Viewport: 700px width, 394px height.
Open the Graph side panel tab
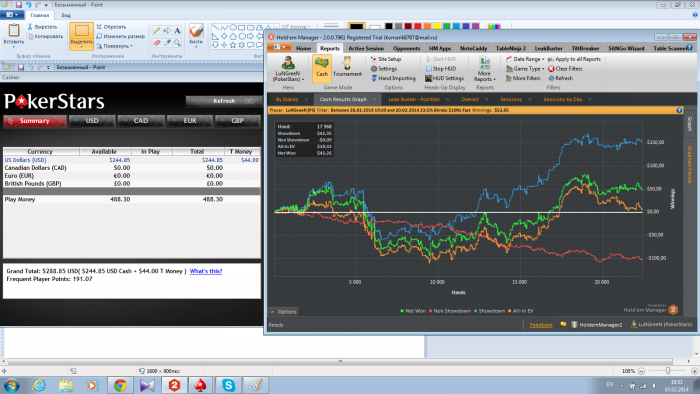click(x=690, y=123)
